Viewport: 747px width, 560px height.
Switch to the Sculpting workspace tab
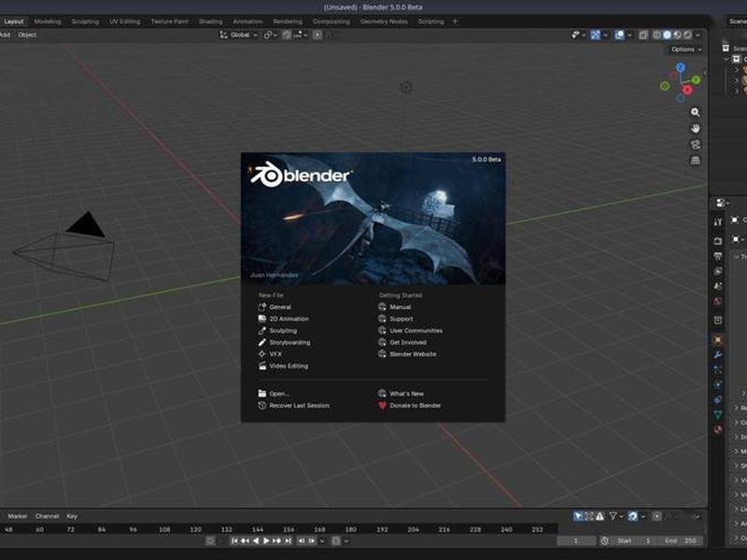coord(85,21)
